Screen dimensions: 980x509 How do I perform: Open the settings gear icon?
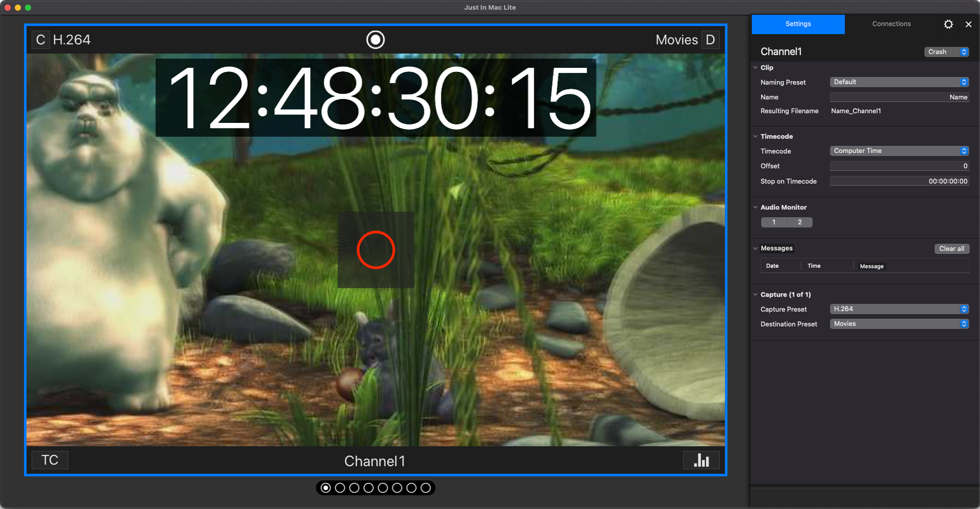tap(948, 24)
